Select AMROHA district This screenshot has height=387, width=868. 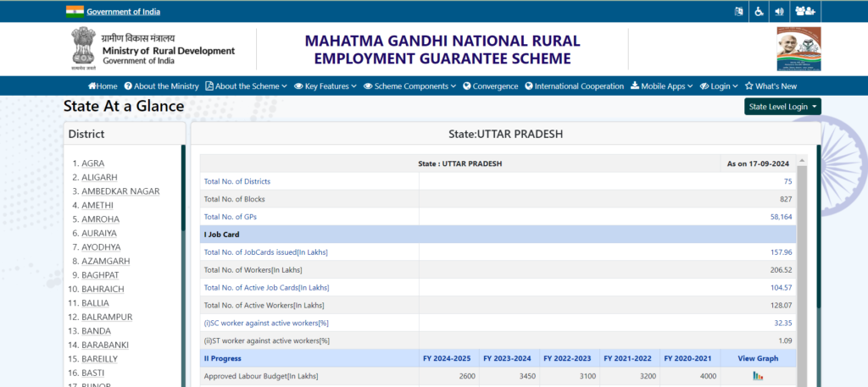pos(101,219)
